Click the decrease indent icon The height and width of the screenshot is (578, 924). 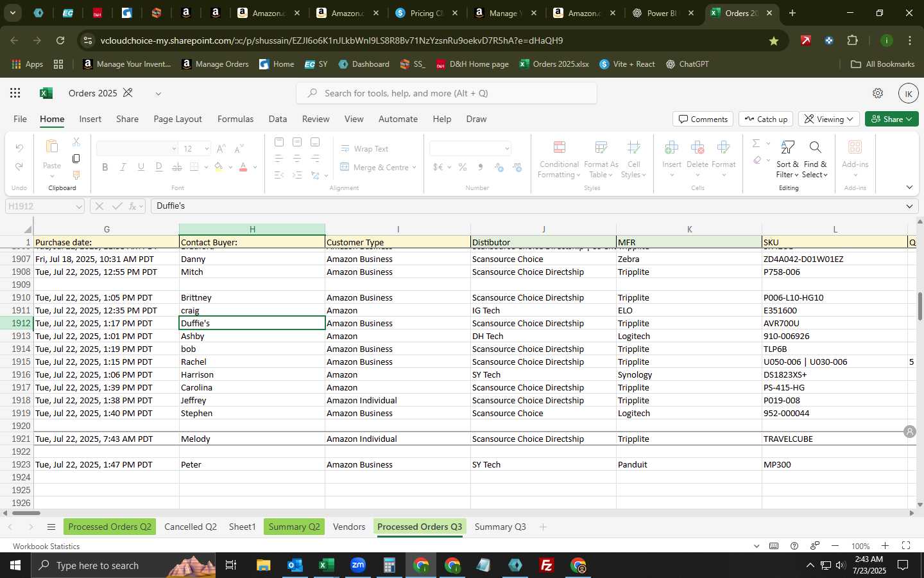[278, 175]
